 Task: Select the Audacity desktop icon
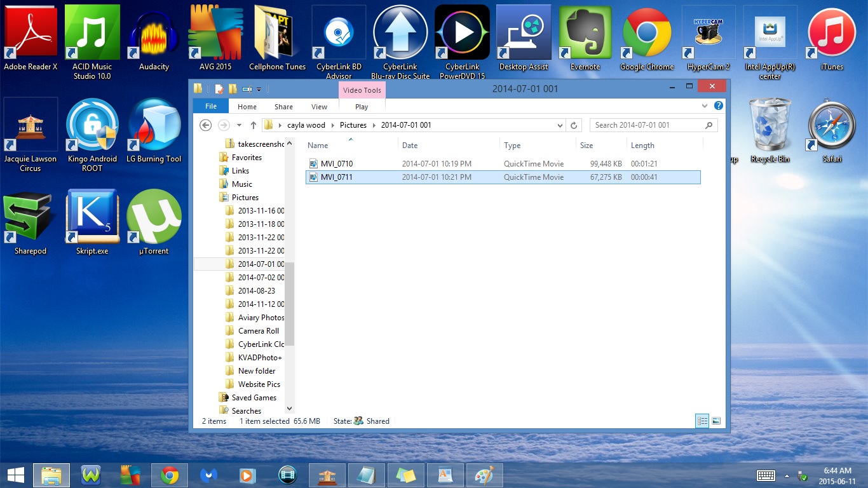(154, 38)
